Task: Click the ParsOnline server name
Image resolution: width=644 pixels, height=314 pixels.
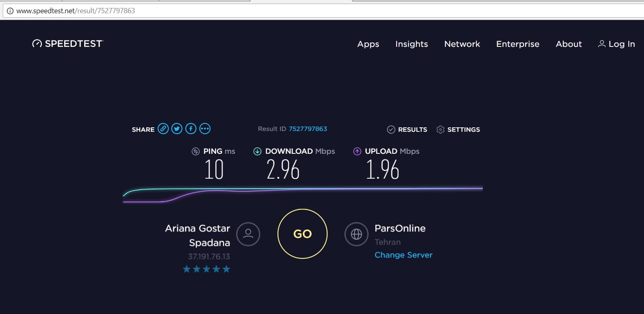Action: [x=400, y=228]
